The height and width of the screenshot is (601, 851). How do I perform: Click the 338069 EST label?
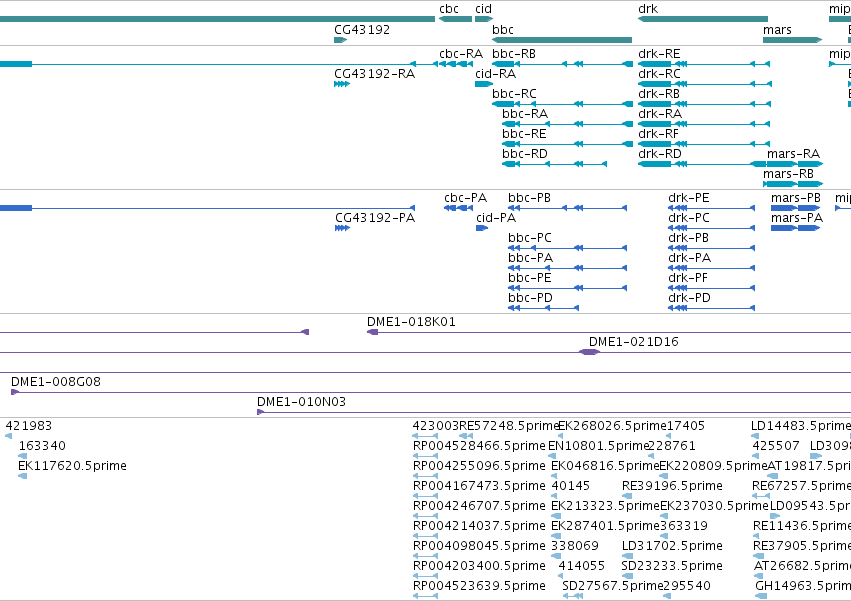[575, 547]
